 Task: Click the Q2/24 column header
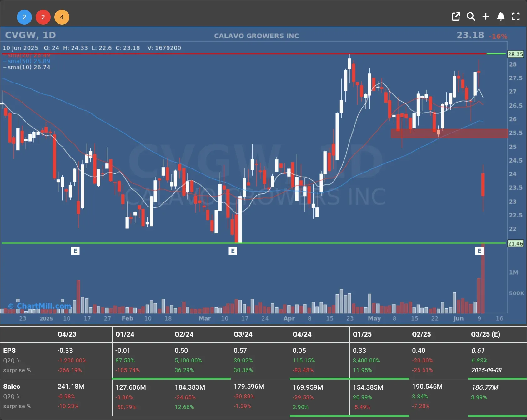(x=184, y=334)
